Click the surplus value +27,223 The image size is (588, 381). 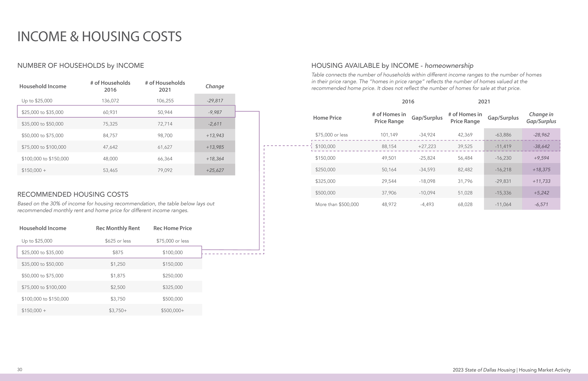point(427,146)
